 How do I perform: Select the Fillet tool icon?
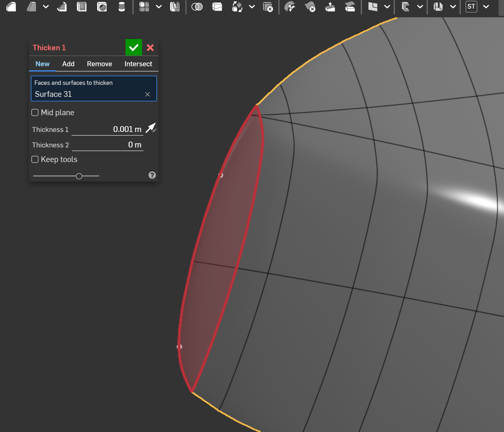tap(12, 7)
